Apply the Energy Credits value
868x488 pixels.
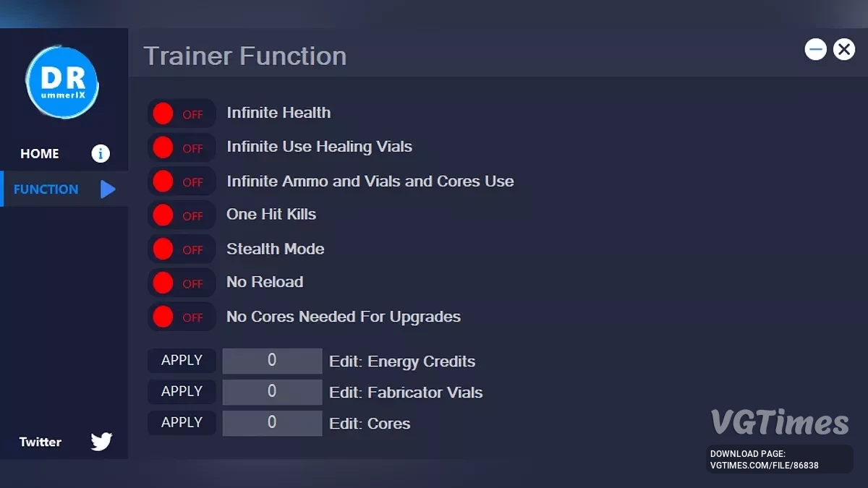pyautogui.click(x=182, y=360)
